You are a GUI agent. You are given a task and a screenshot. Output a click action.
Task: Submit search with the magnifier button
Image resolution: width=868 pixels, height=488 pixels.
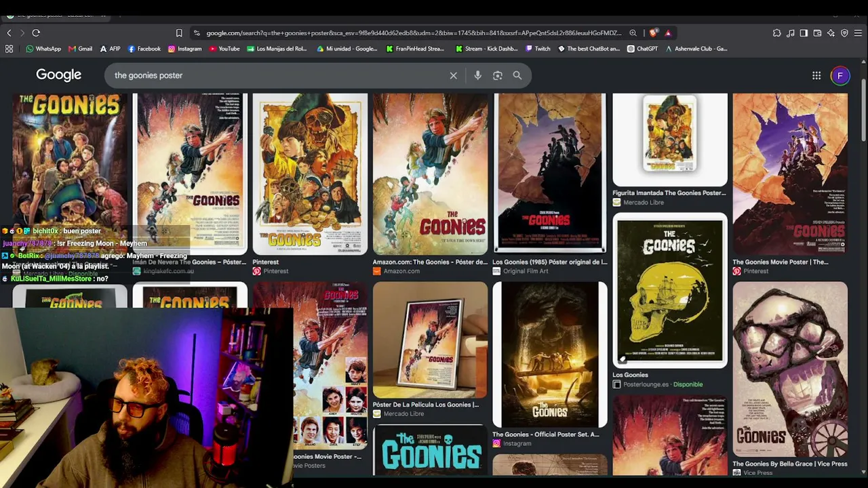point(517,75)
